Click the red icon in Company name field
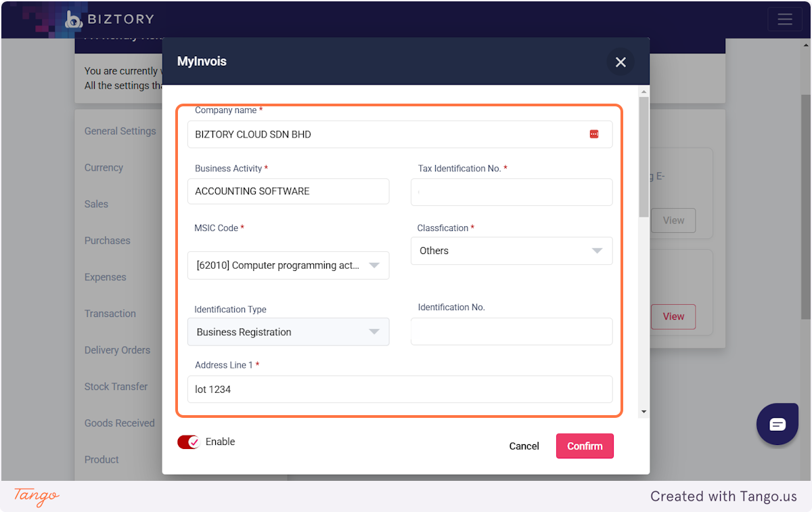Image resolution: width=812 pixels, height=512 pixels. pos(594,134)
